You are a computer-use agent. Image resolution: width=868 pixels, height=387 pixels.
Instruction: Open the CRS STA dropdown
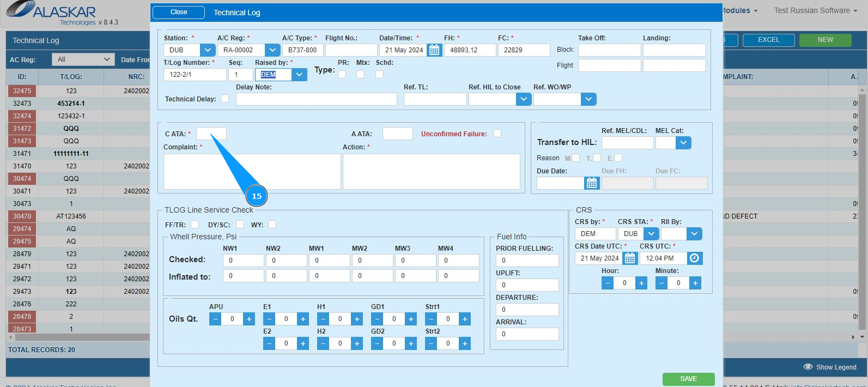pos(651,234)
